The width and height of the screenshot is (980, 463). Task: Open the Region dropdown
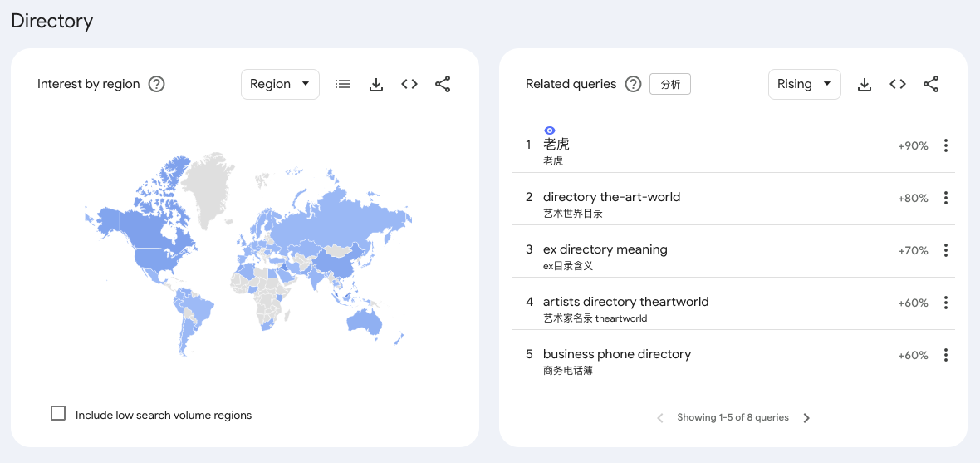280,84
